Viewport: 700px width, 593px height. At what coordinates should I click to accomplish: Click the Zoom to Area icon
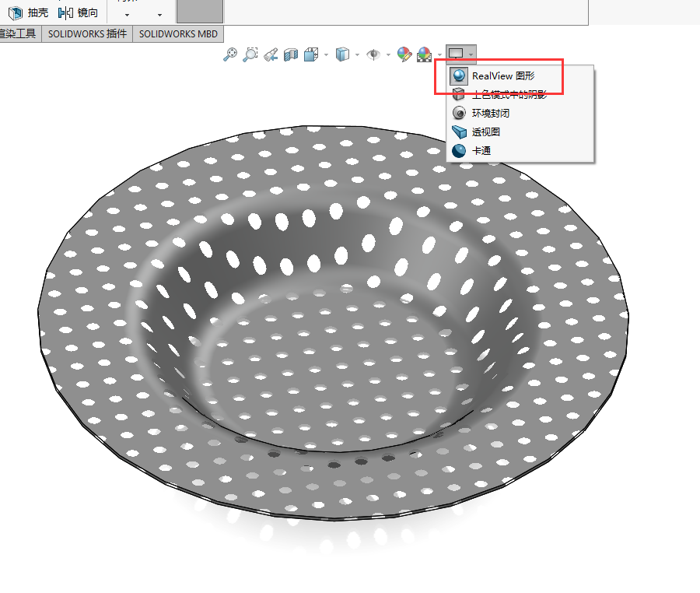(x=250, y=54)
